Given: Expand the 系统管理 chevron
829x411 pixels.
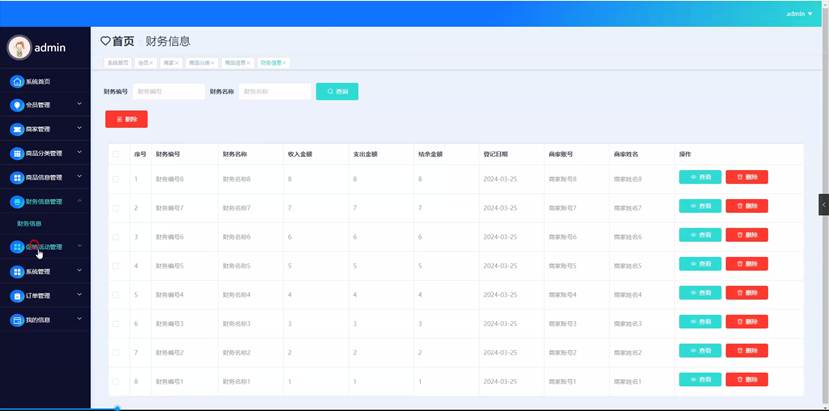Looking at the screenshot, I should pyautogui.click(x=79, y=270).
